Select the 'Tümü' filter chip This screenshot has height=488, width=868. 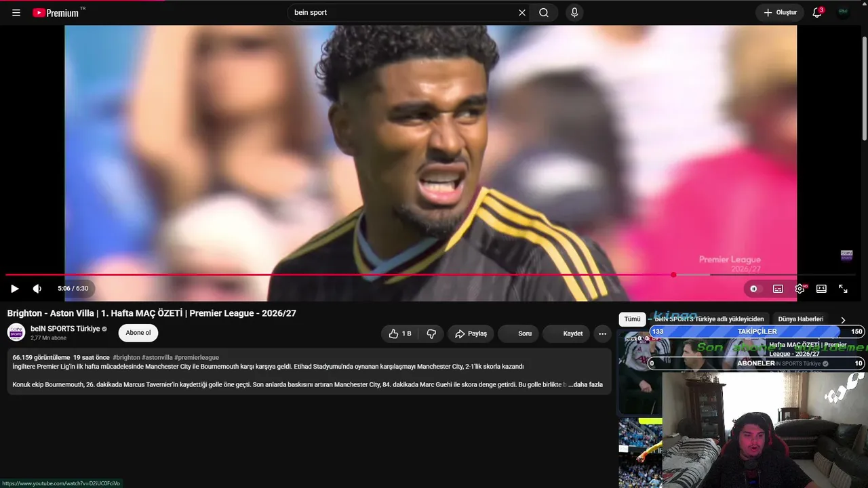[x=632, y=319]
